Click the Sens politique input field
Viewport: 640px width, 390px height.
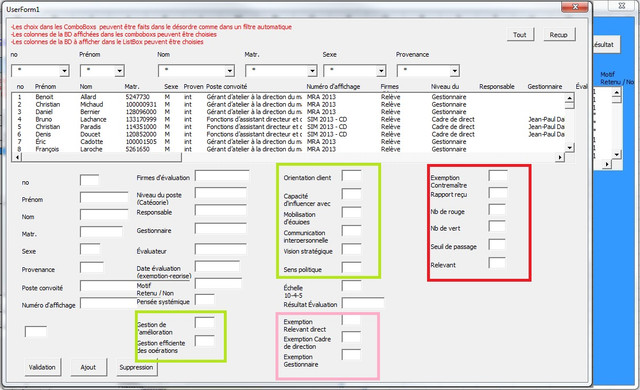coord(352,267)
